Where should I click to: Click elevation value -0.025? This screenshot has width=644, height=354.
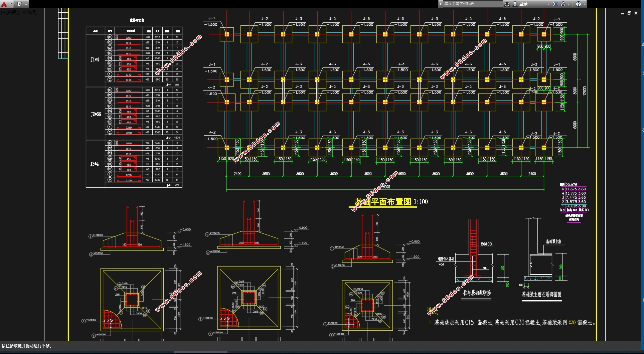pyautogui.click(x=572, y=206)
